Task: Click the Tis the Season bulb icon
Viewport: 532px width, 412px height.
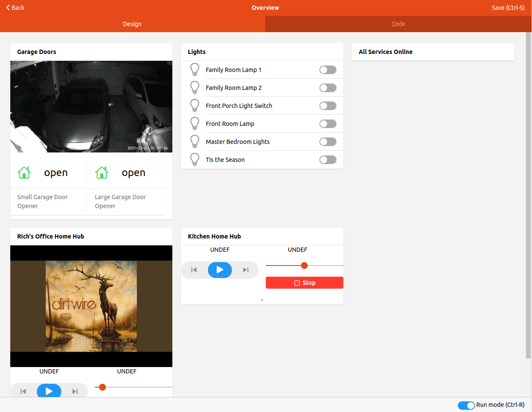Action: [x=195, y=159]
